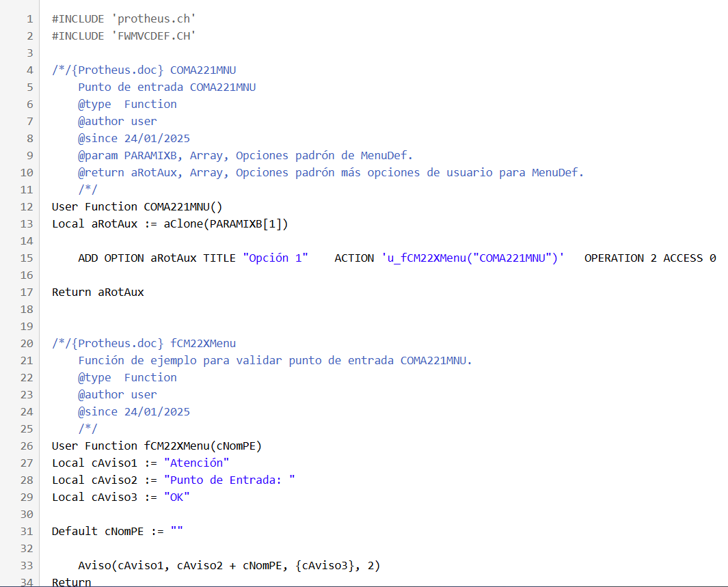Click 'ADD OPTION aRotAux TITLE' text
This screenshot has width=728, height=587.
[x=157, y=258]
